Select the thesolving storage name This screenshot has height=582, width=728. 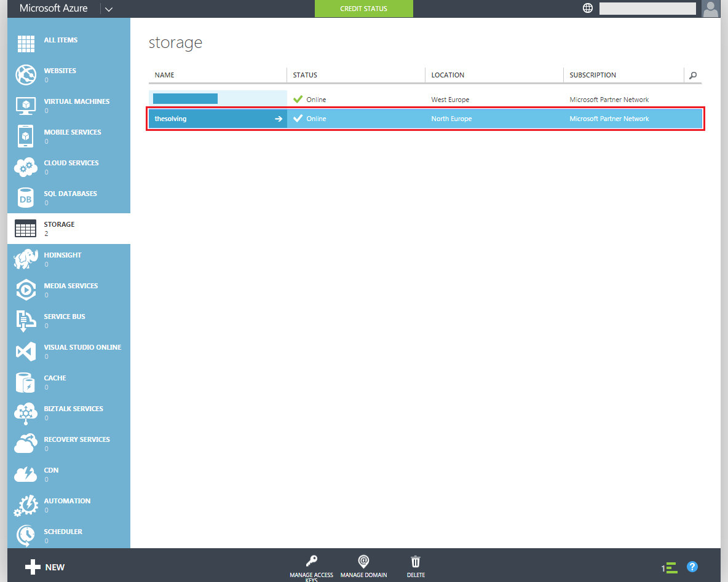(x=170, y=119)
